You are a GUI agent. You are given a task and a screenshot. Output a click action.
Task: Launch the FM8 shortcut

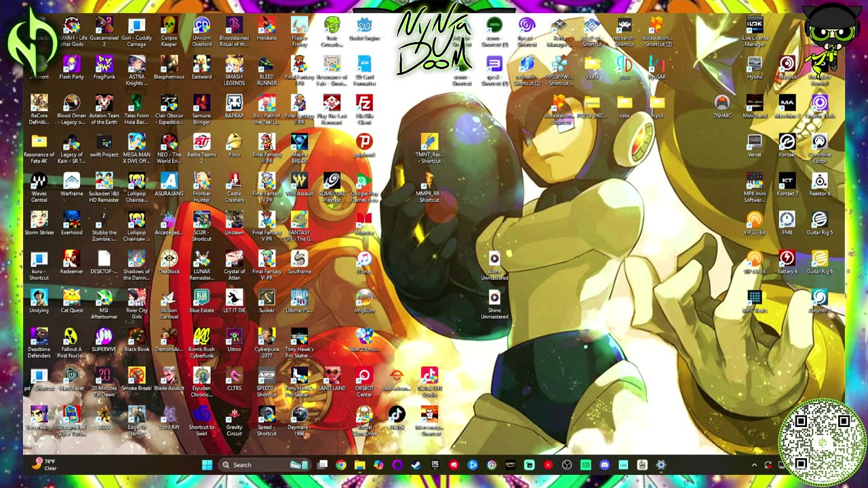pyautogui.click(x=787, y=224)
